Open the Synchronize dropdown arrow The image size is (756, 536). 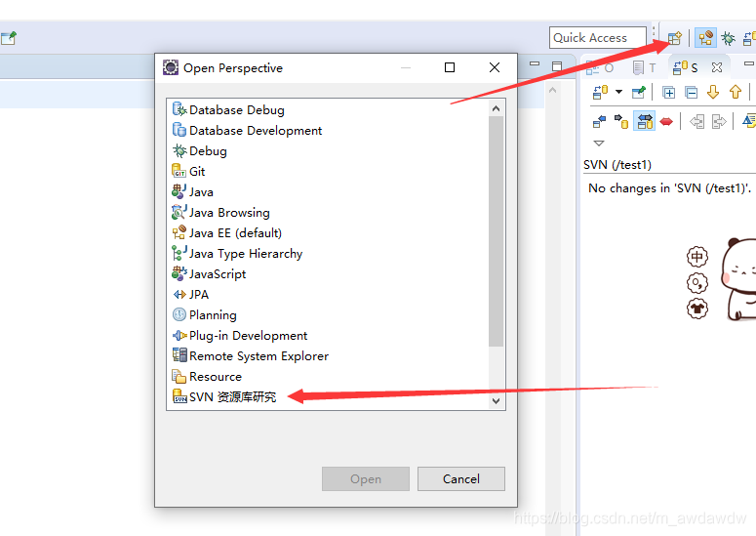tap(618, 92)
